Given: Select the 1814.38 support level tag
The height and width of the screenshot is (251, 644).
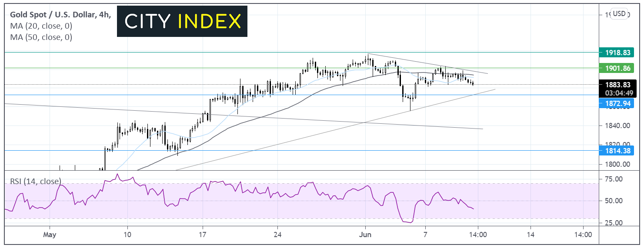Looking at the screenshot, I should tap(616, 150).
